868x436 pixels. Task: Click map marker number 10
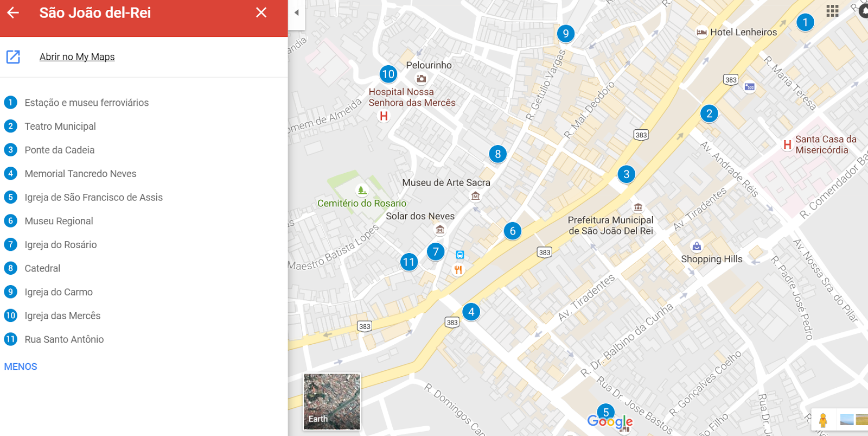(x=388, y=74)
